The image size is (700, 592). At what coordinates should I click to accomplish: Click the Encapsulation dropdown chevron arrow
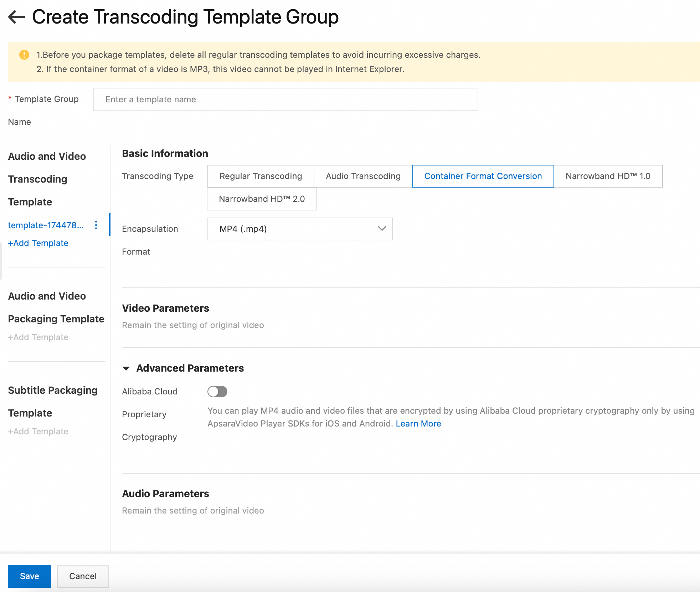pos(382,229)
